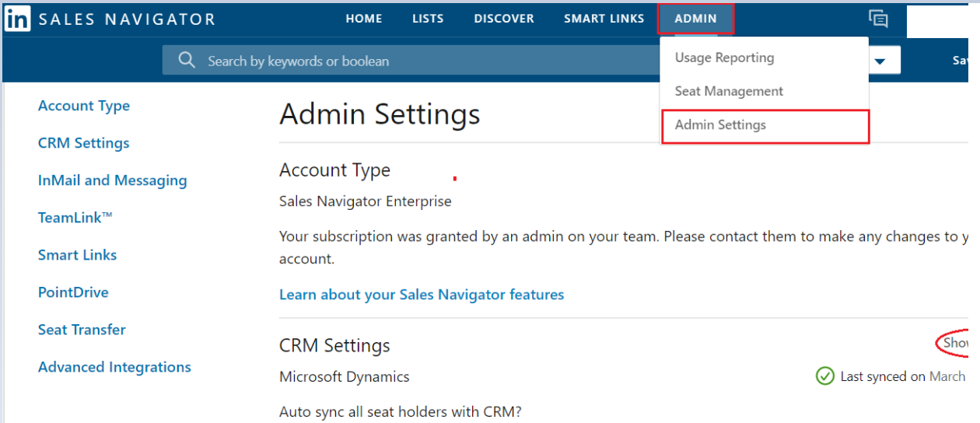Choose Admin Settings menu entry

(765, 126)
